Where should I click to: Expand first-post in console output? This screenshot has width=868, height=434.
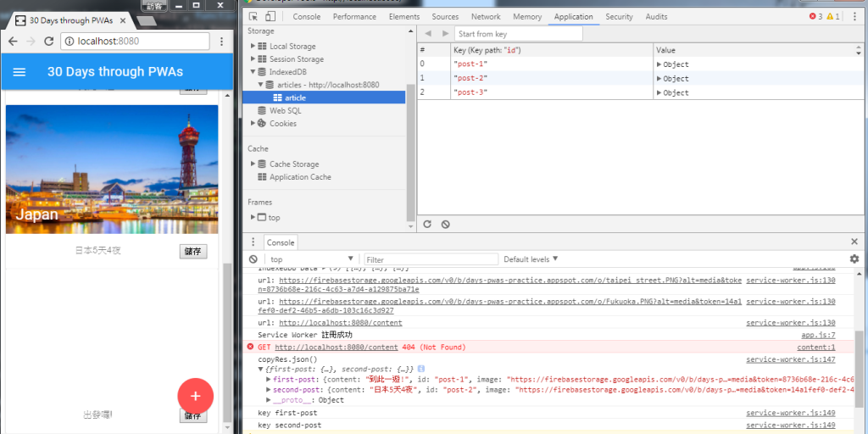click(x=269, y=379)
